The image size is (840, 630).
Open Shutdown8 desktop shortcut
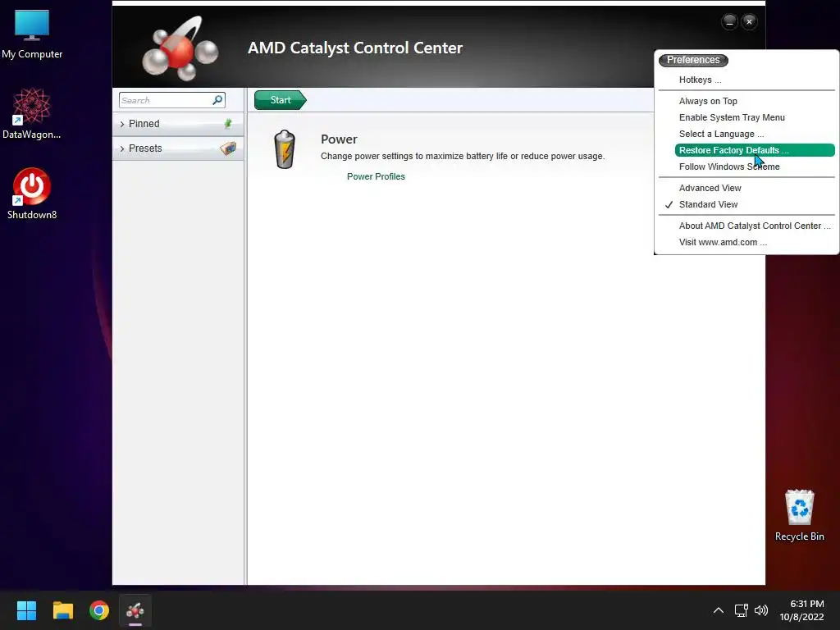tap(32, 194)
